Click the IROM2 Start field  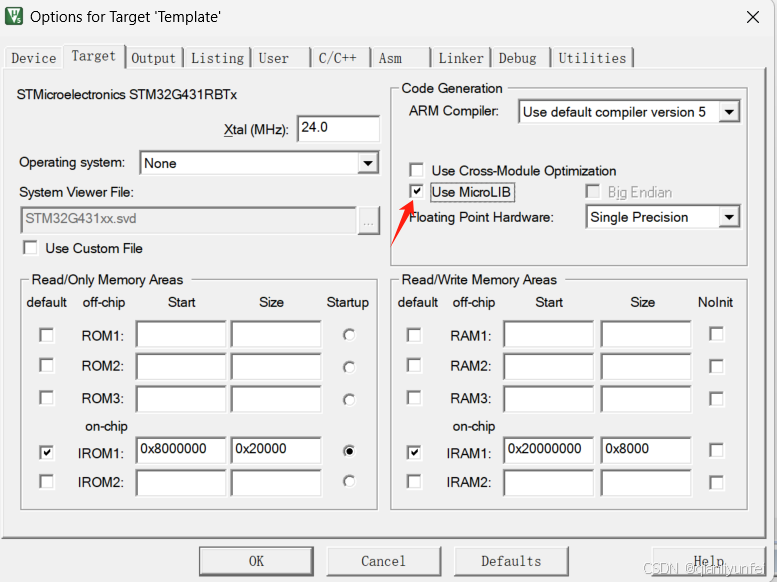(181, 482)
